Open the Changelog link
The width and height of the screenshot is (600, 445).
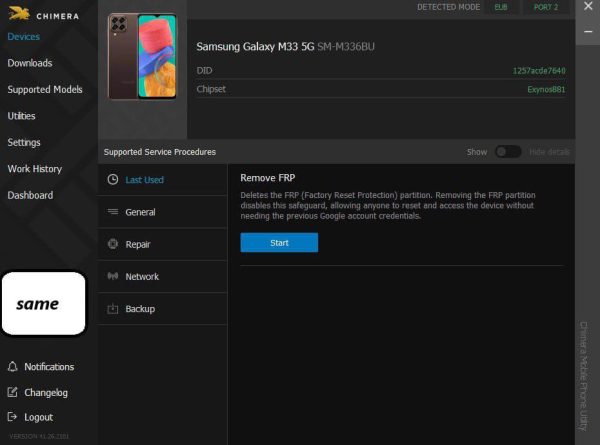[46, 393]
